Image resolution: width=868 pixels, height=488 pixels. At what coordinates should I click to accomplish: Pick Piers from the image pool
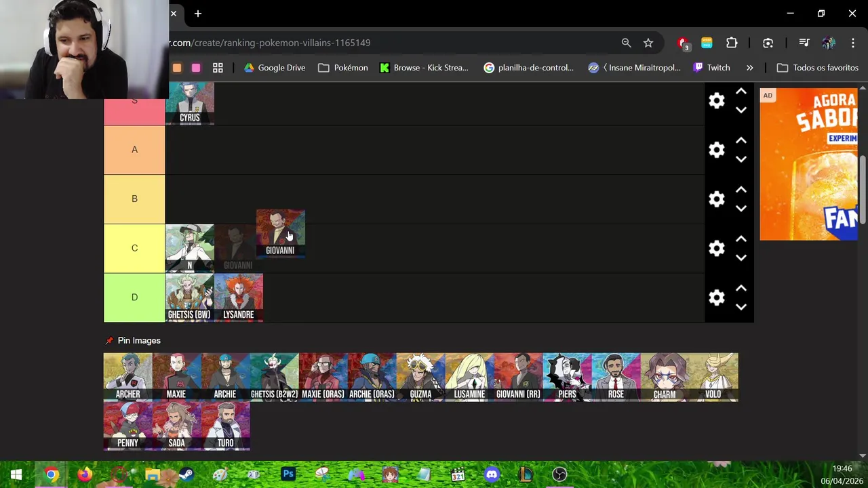tap(567, 377)
